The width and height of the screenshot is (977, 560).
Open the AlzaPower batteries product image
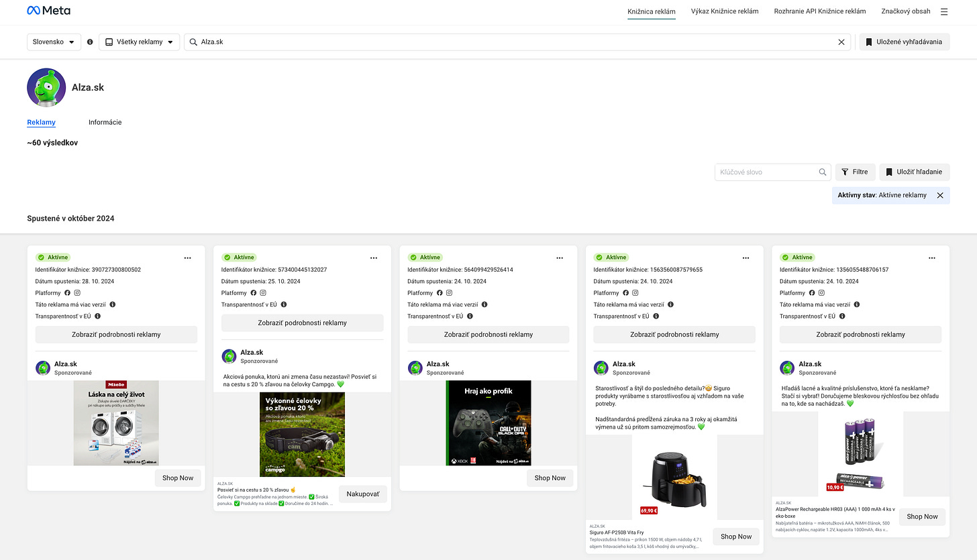pyautogui.click(x=861, y=454)
